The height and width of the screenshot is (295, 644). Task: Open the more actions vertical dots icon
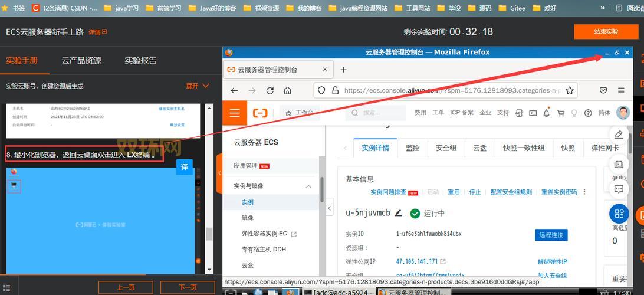click(x=584, y=192)
